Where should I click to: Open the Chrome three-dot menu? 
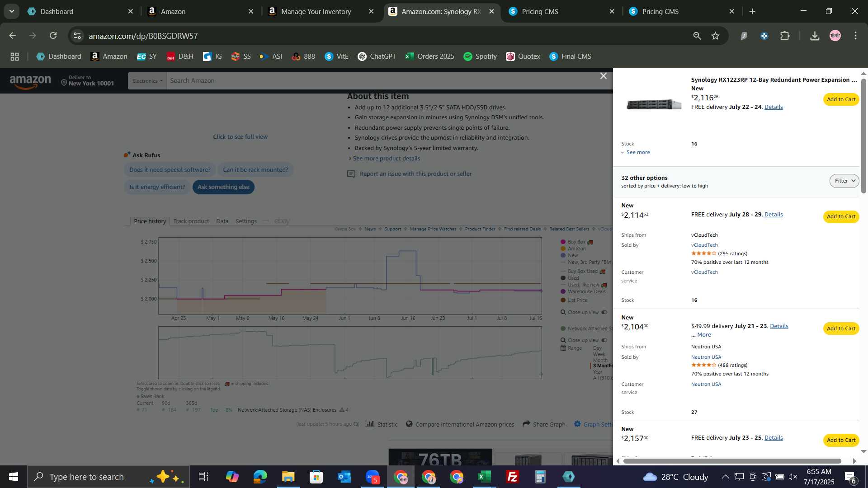point(855,36)
